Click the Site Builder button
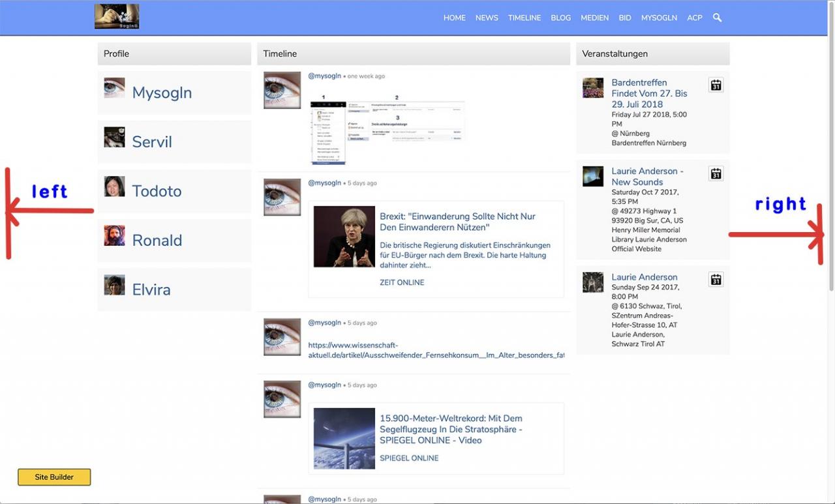835x504 pixels. pos(54,477)
